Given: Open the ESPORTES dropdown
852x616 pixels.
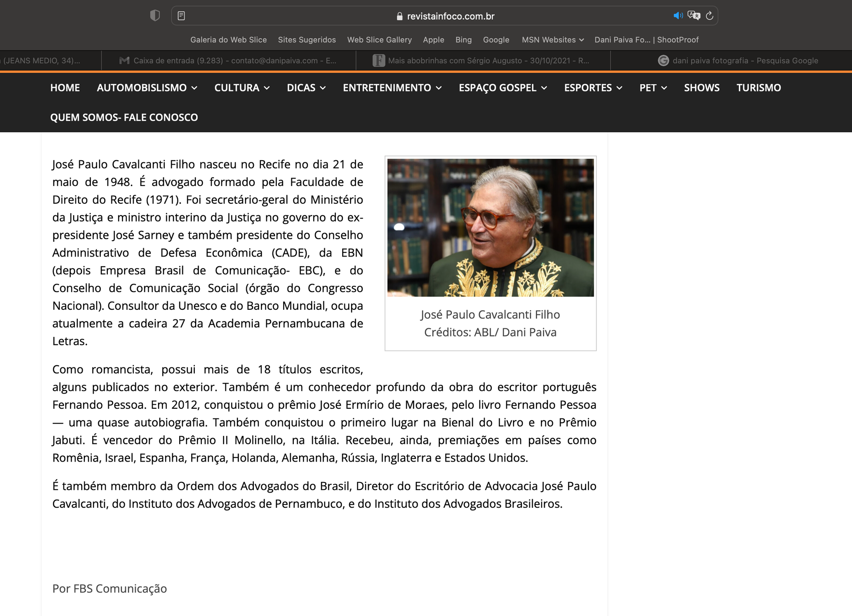Looking at the screenshot, I should coord(593,87).
